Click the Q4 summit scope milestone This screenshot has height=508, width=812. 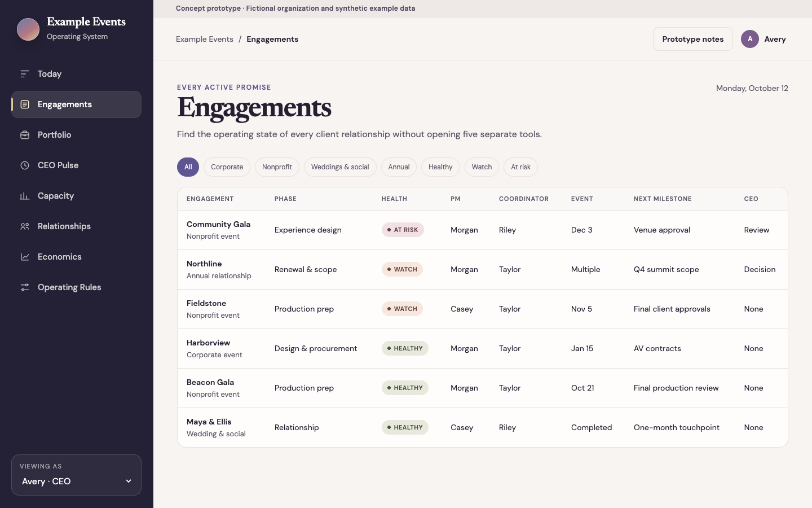click(666, 269)
